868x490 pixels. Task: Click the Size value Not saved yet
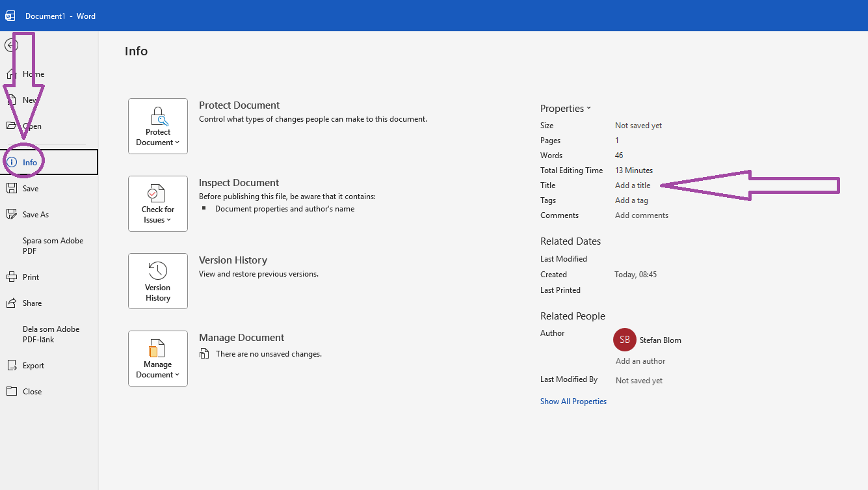coord(638,126)
